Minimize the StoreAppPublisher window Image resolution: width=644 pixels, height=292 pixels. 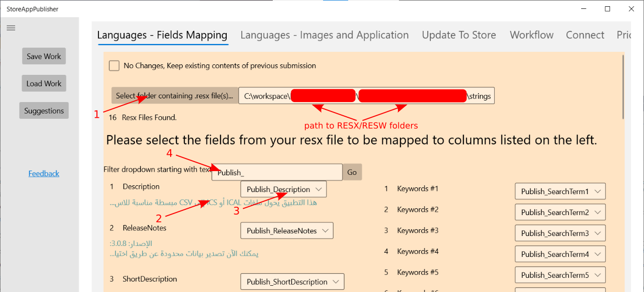coord(584,9)
